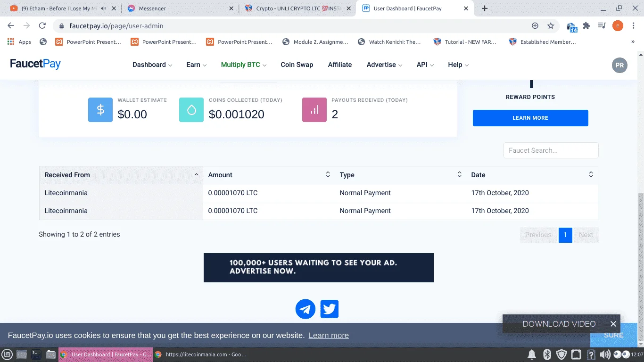Open the Twitter social icon
Screen dimensions: 644x362
click(330, 309)
